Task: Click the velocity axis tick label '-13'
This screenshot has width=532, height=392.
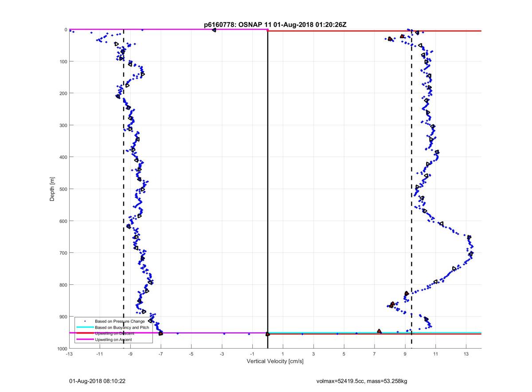Action: [69, 354]
